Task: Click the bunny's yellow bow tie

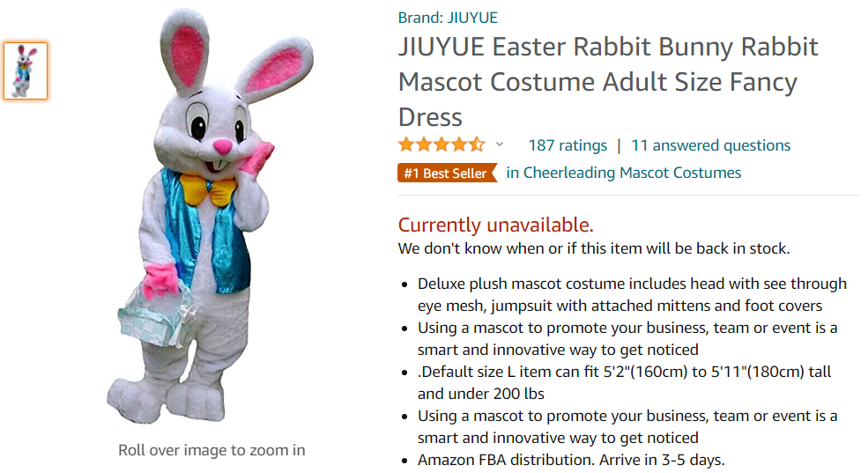Action: (208, 188)
